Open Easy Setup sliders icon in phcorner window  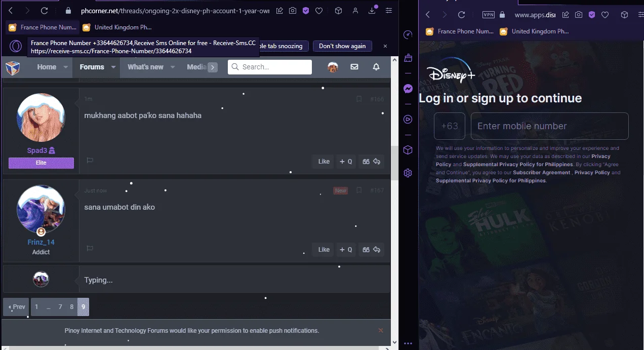388,11
